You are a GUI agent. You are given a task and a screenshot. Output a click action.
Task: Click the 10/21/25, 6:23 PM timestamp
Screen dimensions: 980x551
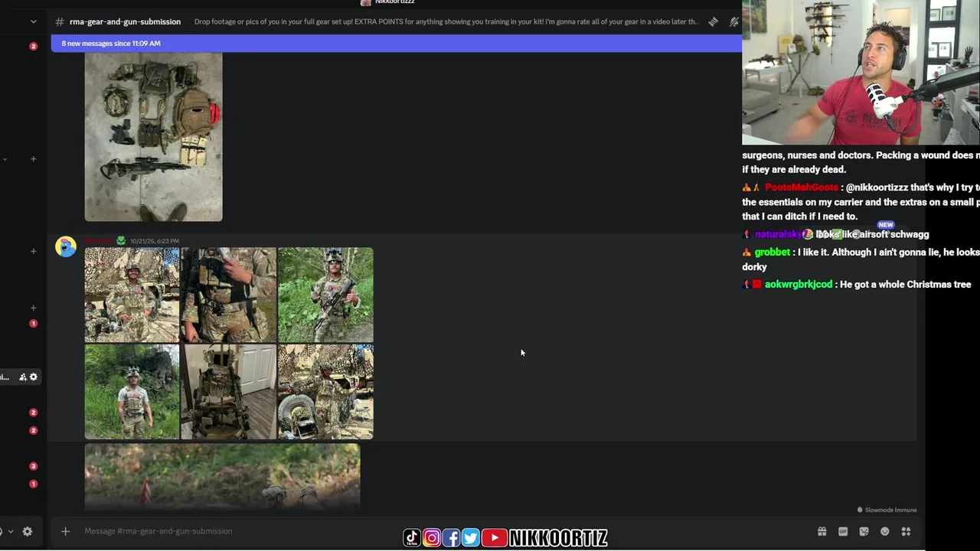coord(155,241)
